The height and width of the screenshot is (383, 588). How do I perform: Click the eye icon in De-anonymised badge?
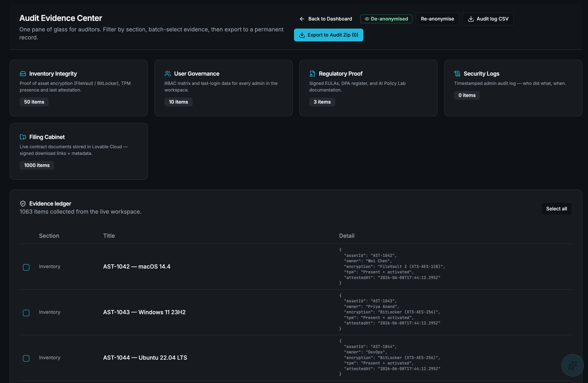(367, 19)
